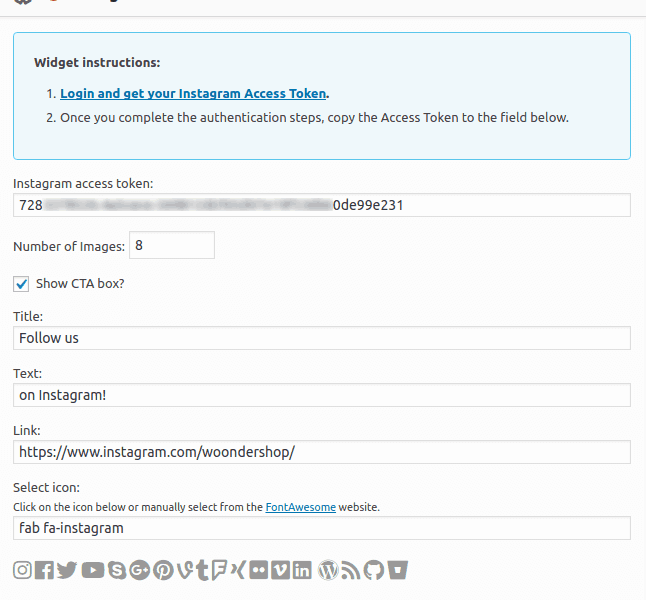Pick the Twitter bird icon

coord(67,570)
